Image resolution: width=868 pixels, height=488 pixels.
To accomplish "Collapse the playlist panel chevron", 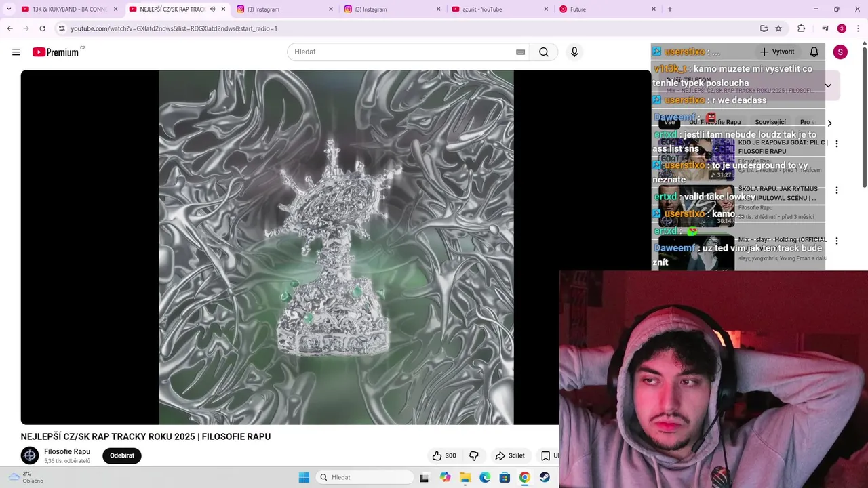I will click(x=828, y=85).
